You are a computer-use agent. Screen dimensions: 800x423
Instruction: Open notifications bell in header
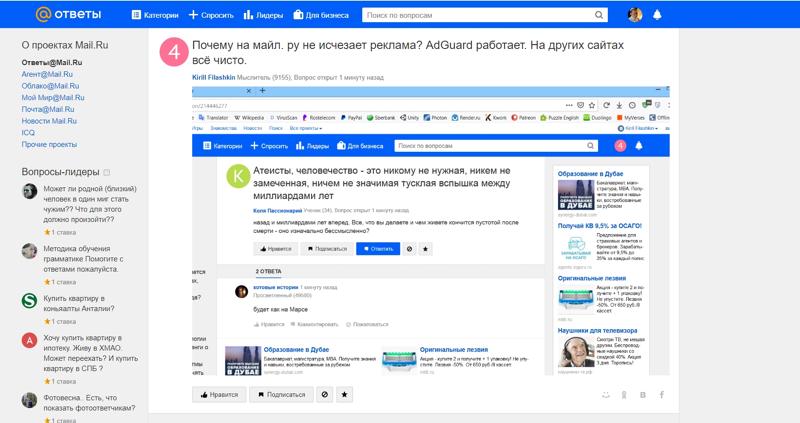tap(657, 15)
